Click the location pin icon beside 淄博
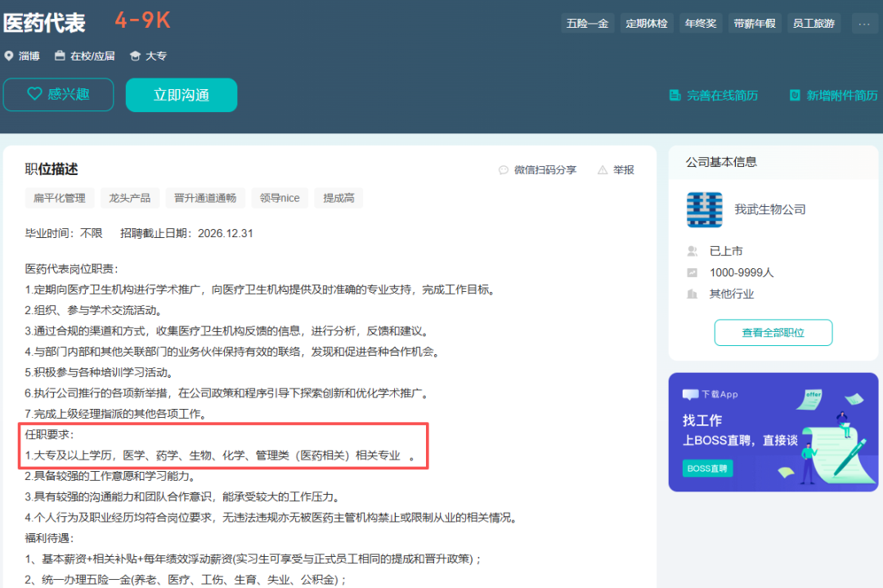Image resolution: width=883 pixels, height=588 pixels. [x=8, y=56]
